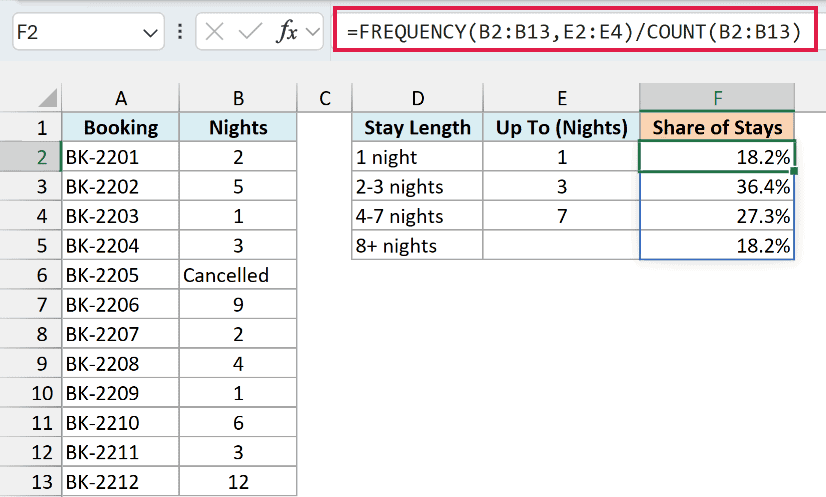Click into the FREQUENCY formula bar
Screen dimensions: 826x497
(574, 32)
